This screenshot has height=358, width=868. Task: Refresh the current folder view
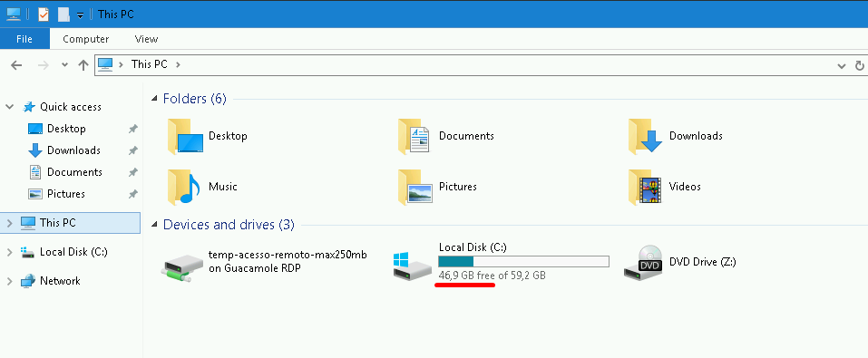[860, 65]
